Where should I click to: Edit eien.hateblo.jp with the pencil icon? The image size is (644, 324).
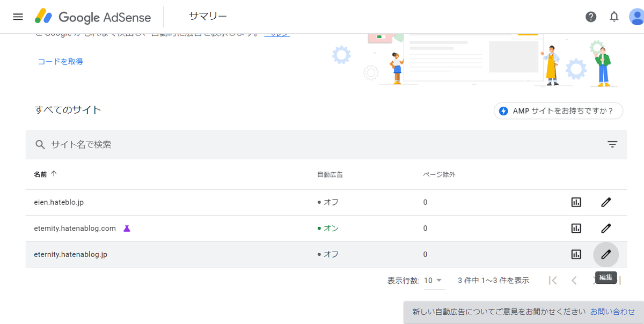click(606, 202)
